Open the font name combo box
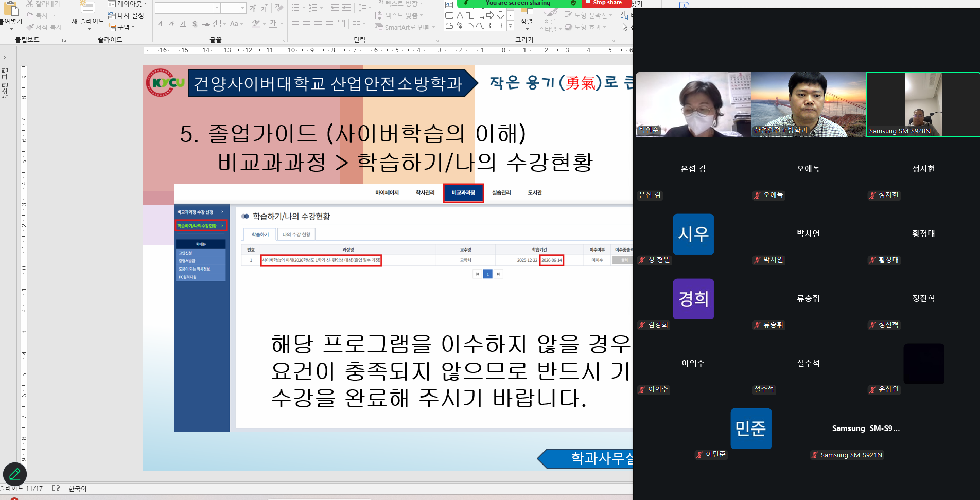 (187, 8)
